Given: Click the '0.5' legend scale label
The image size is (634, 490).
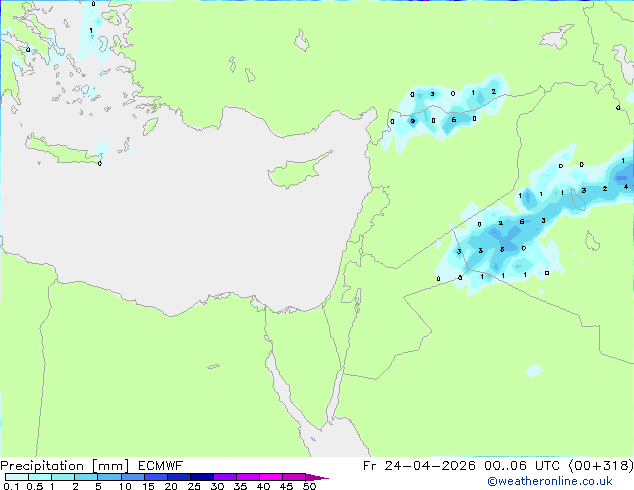Looking at the screenshot, I should (35, 486).
